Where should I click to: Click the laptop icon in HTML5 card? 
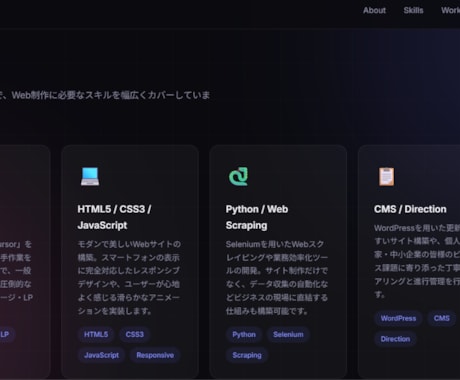(90, 176)
